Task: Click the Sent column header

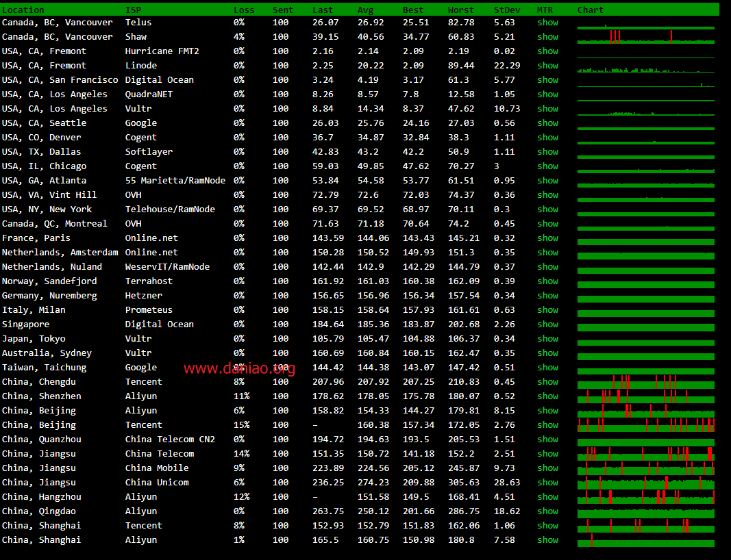Action: click(x=283, y=10)
